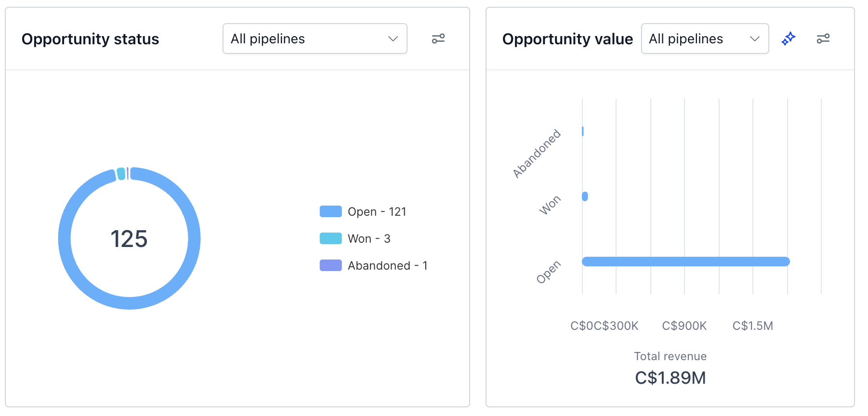This screenshot has width=868, height=416.
Task: Click chevron arrow of Opportunity value pipeline selector
Action: pos(755,39)
